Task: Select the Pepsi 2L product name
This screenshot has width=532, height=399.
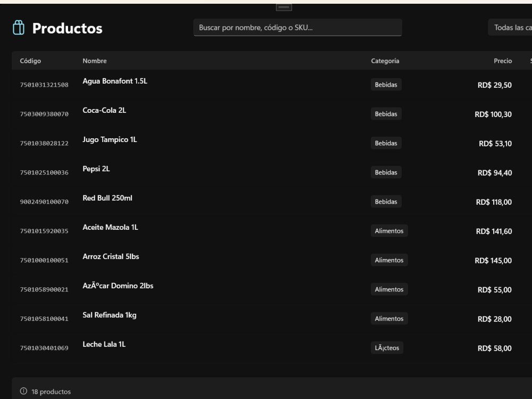Action: (x=96, y=169)
